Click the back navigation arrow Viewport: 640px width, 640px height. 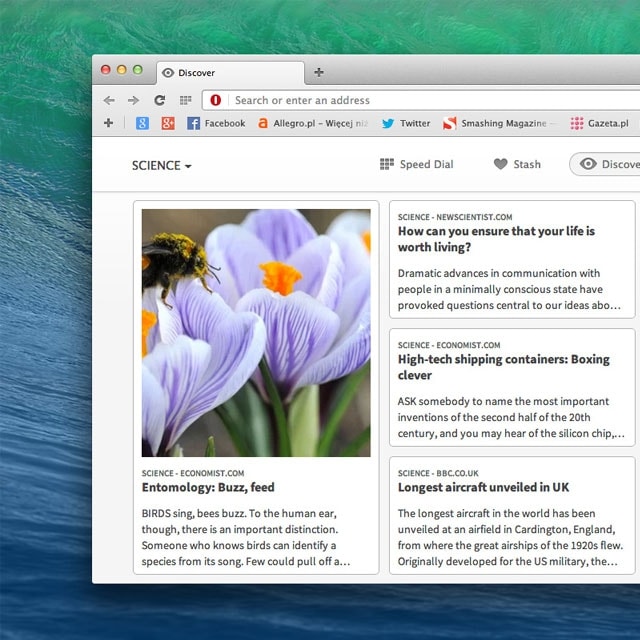[109, 100]
